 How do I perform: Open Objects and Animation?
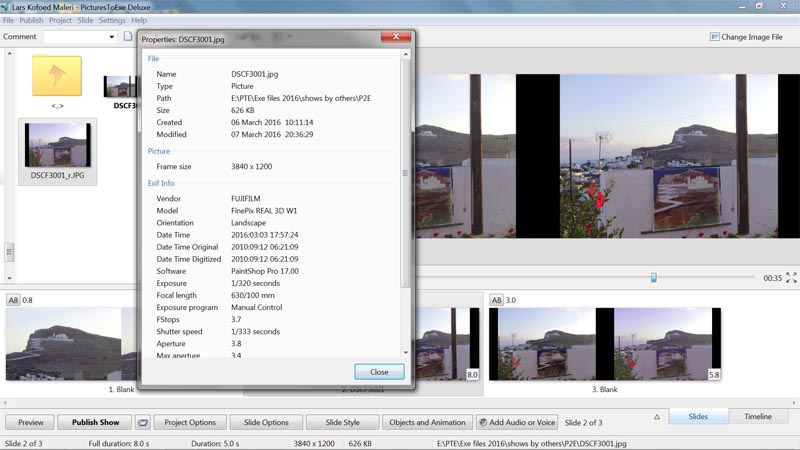click(x=427, y=422)
